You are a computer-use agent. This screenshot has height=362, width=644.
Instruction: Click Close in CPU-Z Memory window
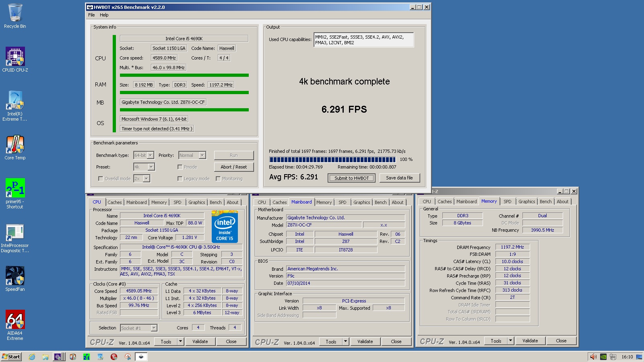coord(561,341)
